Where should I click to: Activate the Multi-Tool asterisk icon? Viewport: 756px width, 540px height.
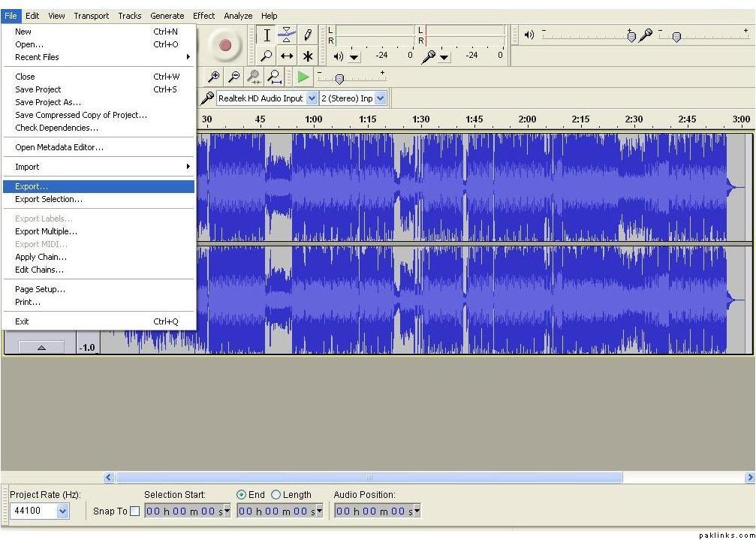click(308, 56)
